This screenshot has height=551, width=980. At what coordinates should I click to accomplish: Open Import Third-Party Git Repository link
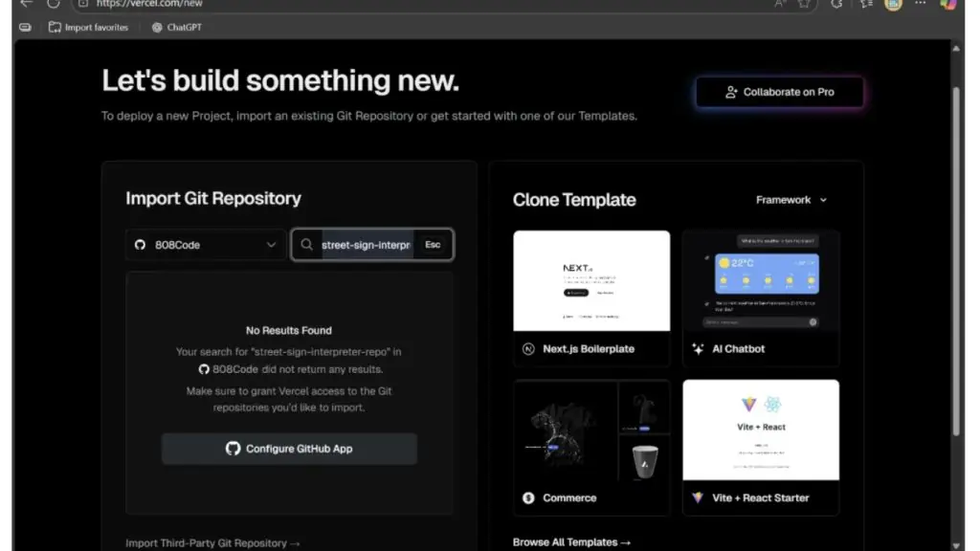pos(212,543)
